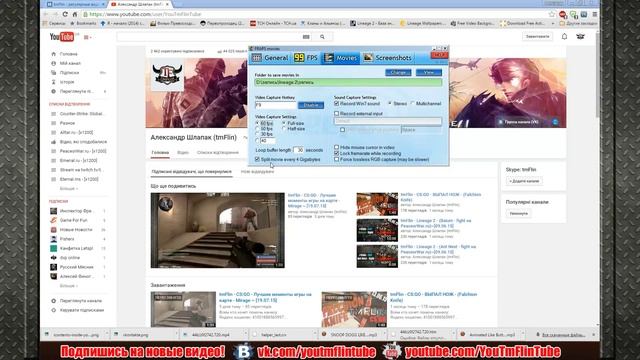Click the Chrome address bar URL
The width and height of the screenshot is (640, 360).
(145, 14)
